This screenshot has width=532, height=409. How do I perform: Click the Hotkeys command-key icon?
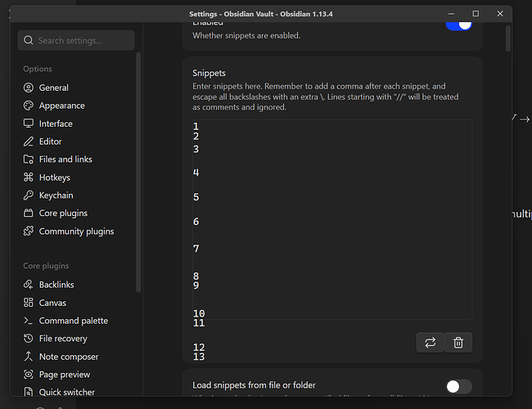point(29,178)
